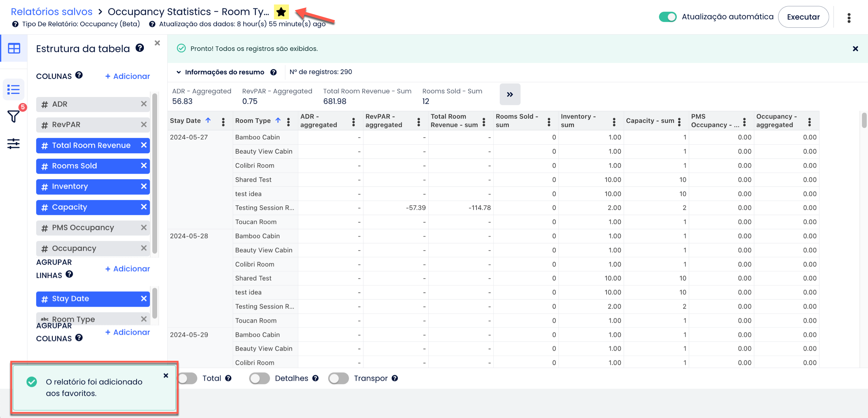This screenshot has width=868, height=418.
Task: Collapse Informações do resumo section
Action: click(179, 72)
